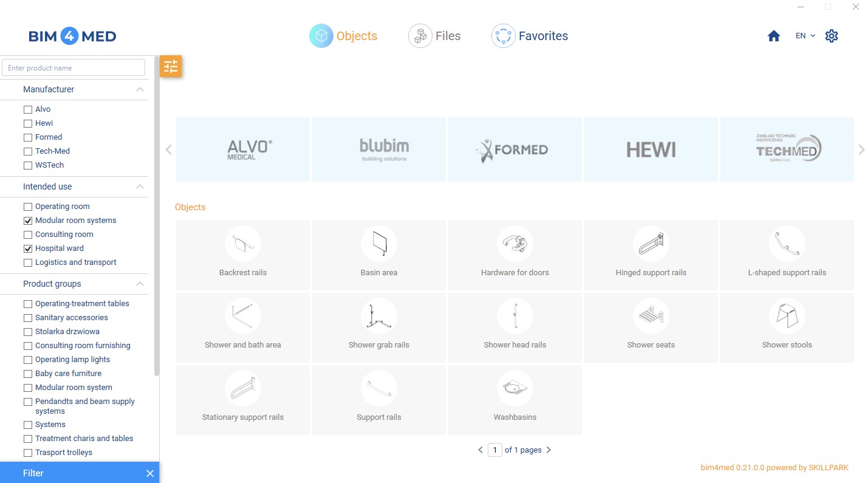
Task: Select the TechMed manufacturer logo
Action: point(787,149)
